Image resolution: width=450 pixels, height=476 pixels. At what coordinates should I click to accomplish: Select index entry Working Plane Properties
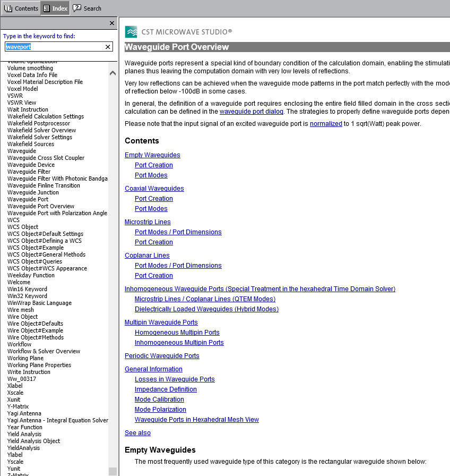coord(39,365)
